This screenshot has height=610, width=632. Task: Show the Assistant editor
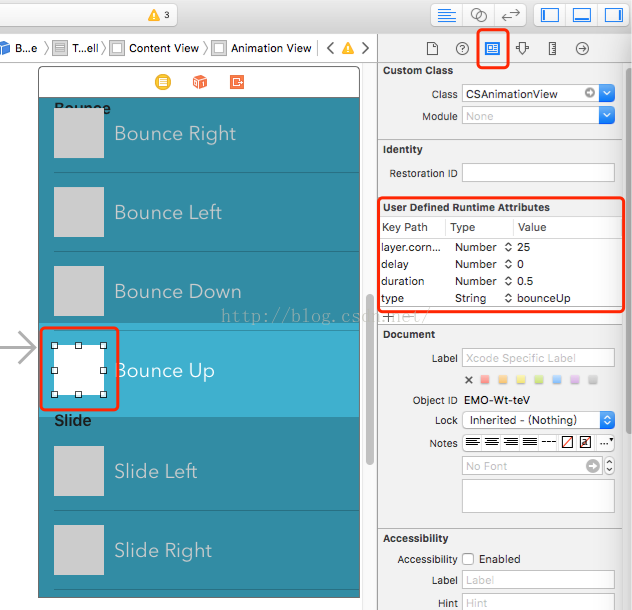(x=478, y=15)
